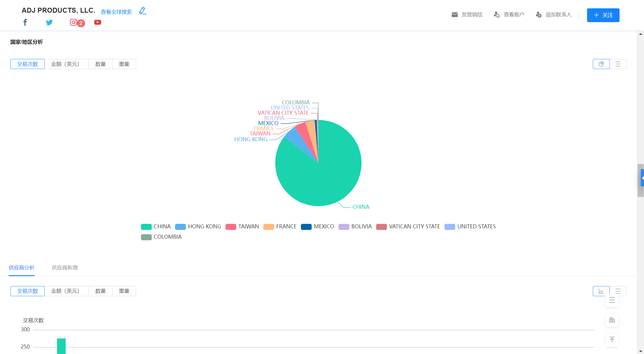Click 查看全球搜索 link
The width and height of the screenshot is (644, 354).
[x=116, y=12]
